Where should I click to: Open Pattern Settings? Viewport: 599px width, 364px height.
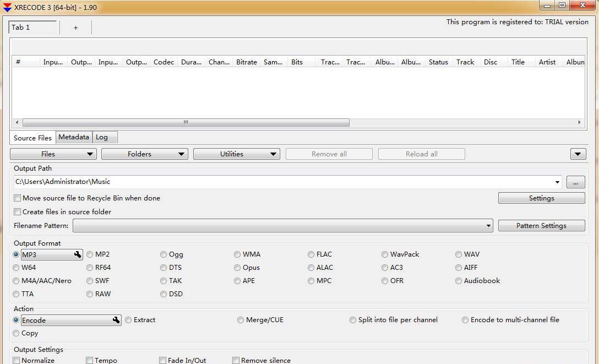click(541, 226)
